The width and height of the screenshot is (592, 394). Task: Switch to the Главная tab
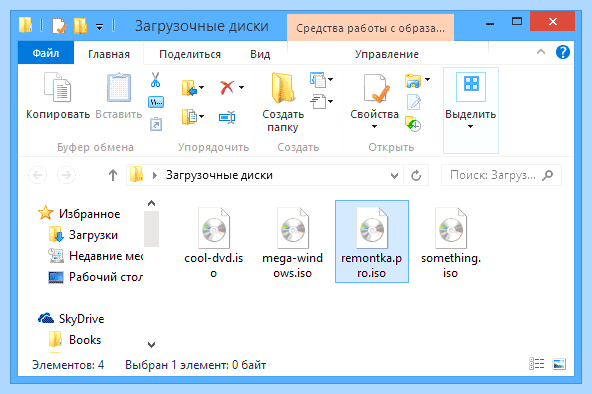pos(109,54)
